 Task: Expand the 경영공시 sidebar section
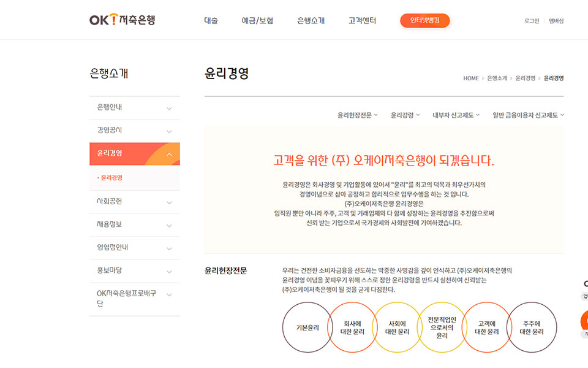pyautogui.click(x=135, y=131)
